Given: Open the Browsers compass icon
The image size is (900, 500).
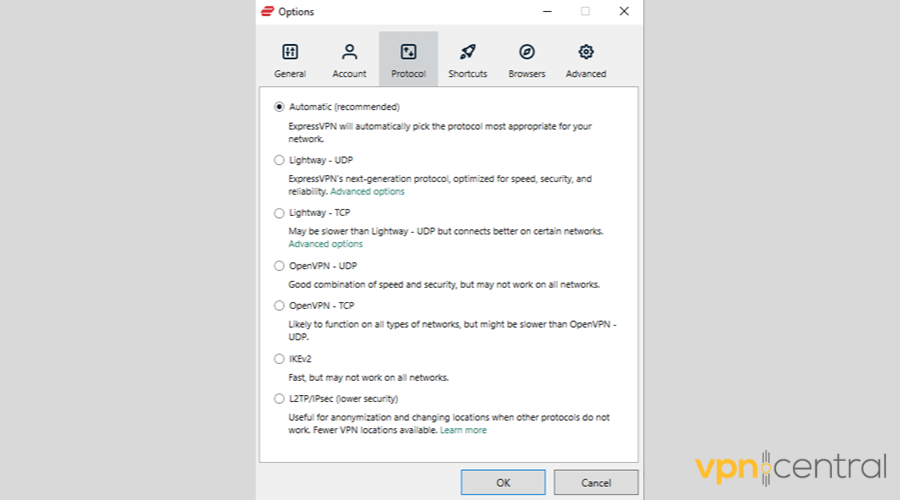Looking at the screenshot, I should point(527,52).
